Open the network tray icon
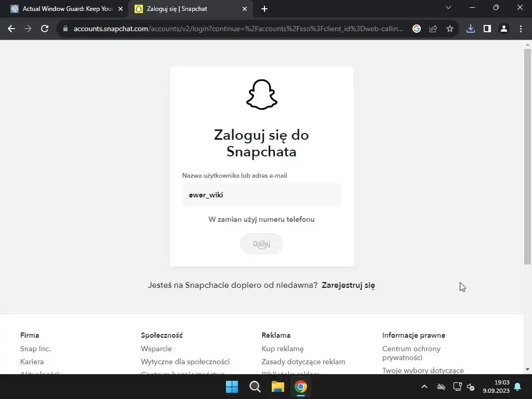The image size is (532, 399). [457, 387]
